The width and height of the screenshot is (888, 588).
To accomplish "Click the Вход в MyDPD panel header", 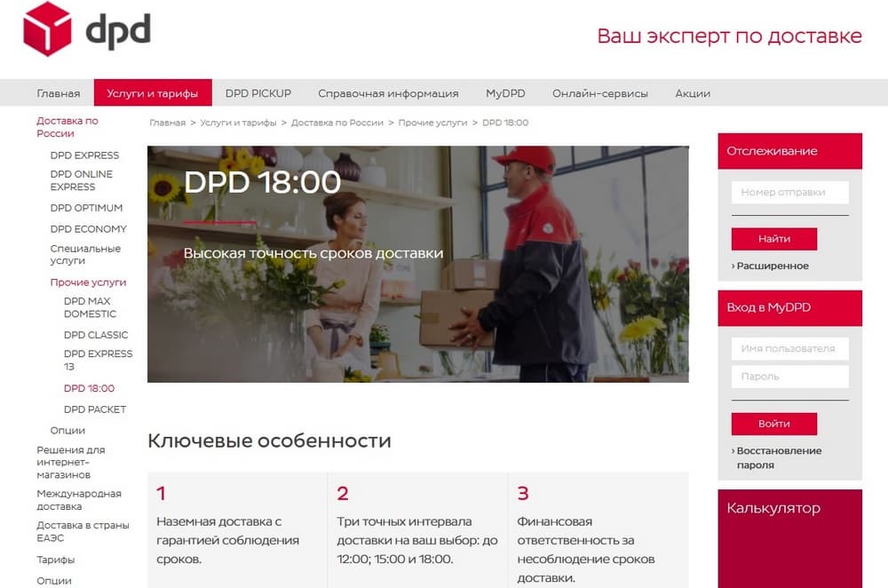I will click(x=790, y=307).
